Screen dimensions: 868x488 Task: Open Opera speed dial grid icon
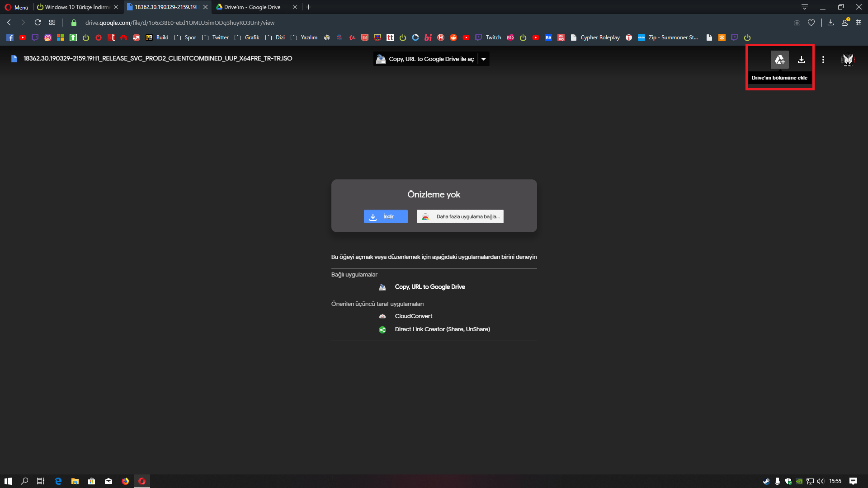pos(52,23)
